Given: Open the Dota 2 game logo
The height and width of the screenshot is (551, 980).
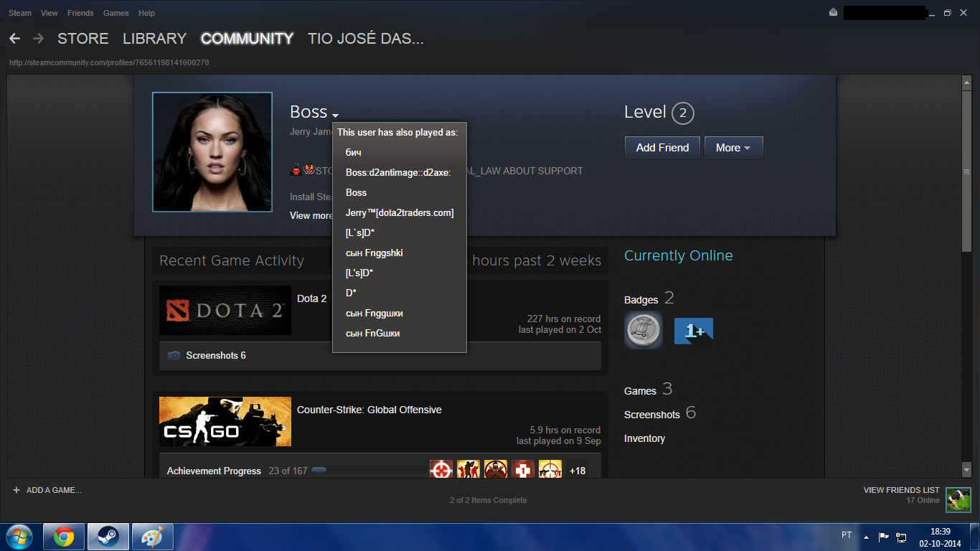Looking at the screenshot, I should 225,311.
